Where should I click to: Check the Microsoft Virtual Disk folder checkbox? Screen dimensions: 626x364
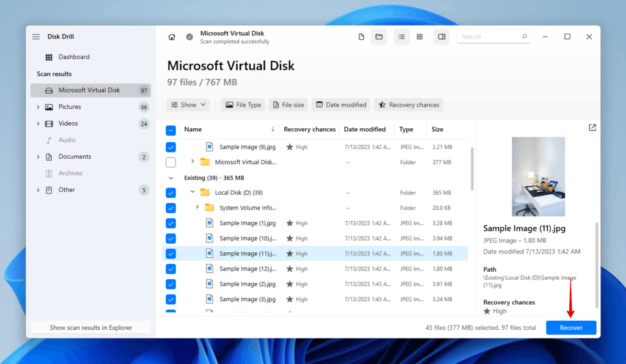[171, 162]
